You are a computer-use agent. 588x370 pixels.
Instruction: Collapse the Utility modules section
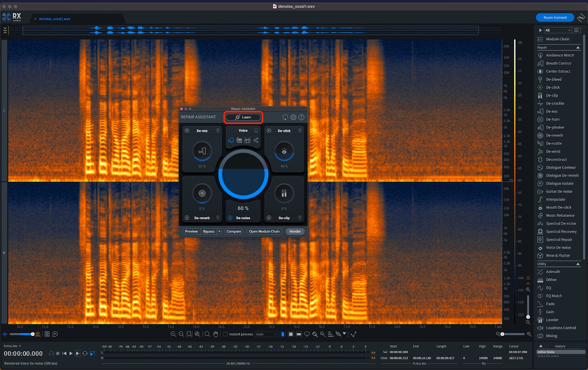pyautogui.click(x=578, y=264)
